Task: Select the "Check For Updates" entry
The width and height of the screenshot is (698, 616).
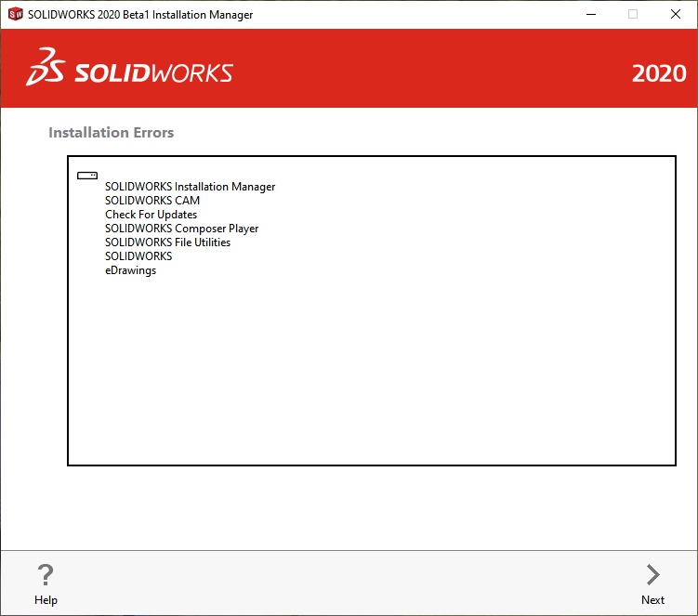Action: (151, 215)
